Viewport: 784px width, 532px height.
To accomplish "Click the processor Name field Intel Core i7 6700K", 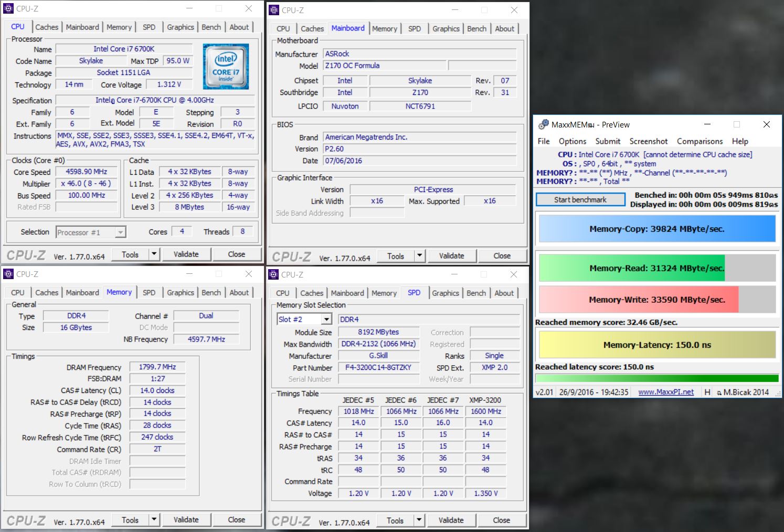I will click(x=124, y=49).
